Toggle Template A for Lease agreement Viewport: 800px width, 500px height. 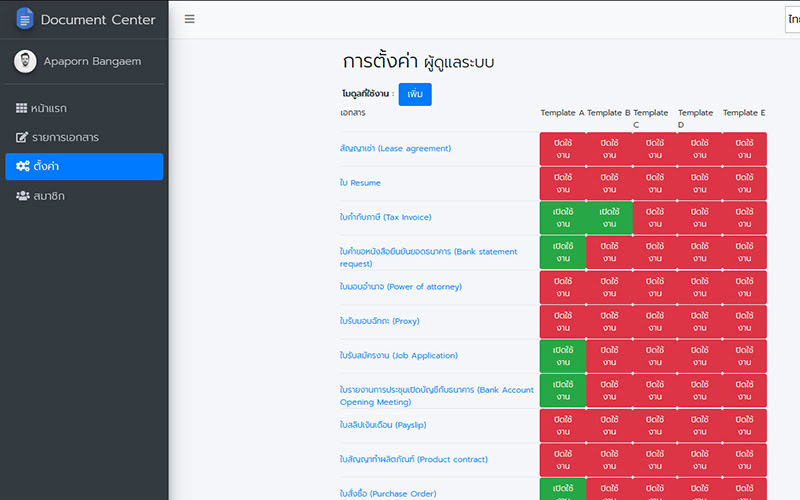(562, 148)
